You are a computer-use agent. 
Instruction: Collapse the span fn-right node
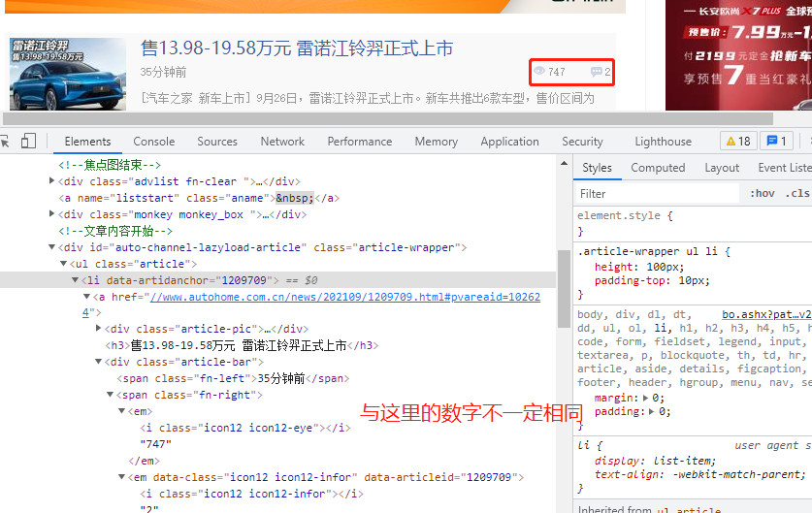pos(110,395)
